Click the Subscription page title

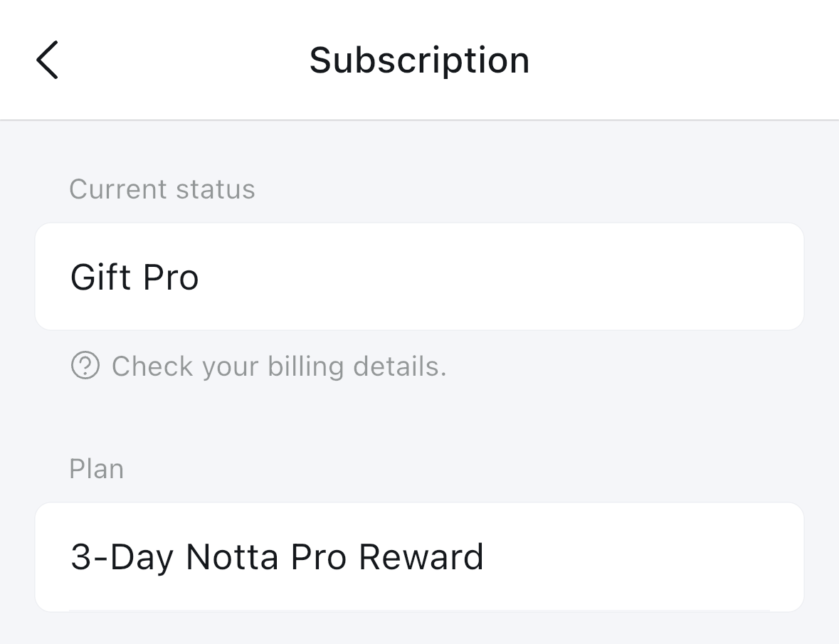click(420, 60)
